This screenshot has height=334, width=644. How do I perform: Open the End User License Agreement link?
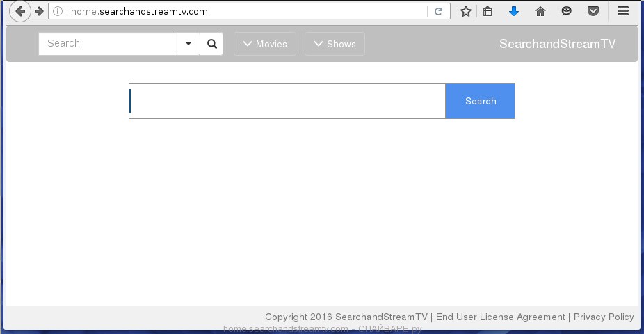pyautogui.click(x=500, y=317)
